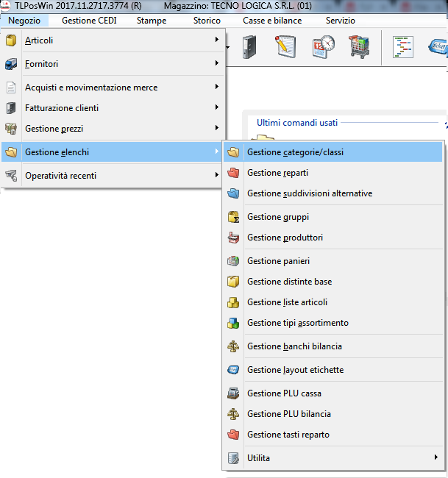
Task: Open the Stampe menu
Action: [152, 21]
